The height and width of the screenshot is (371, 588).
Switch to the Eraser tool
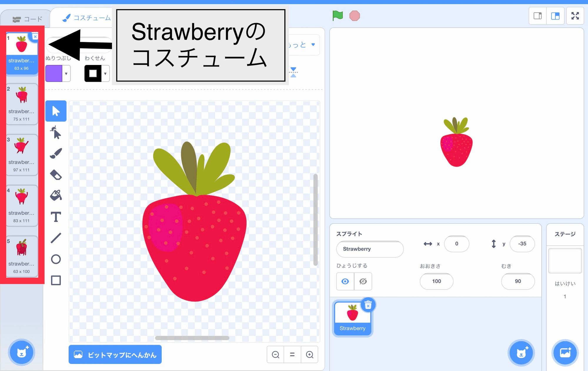pos(56,175)
